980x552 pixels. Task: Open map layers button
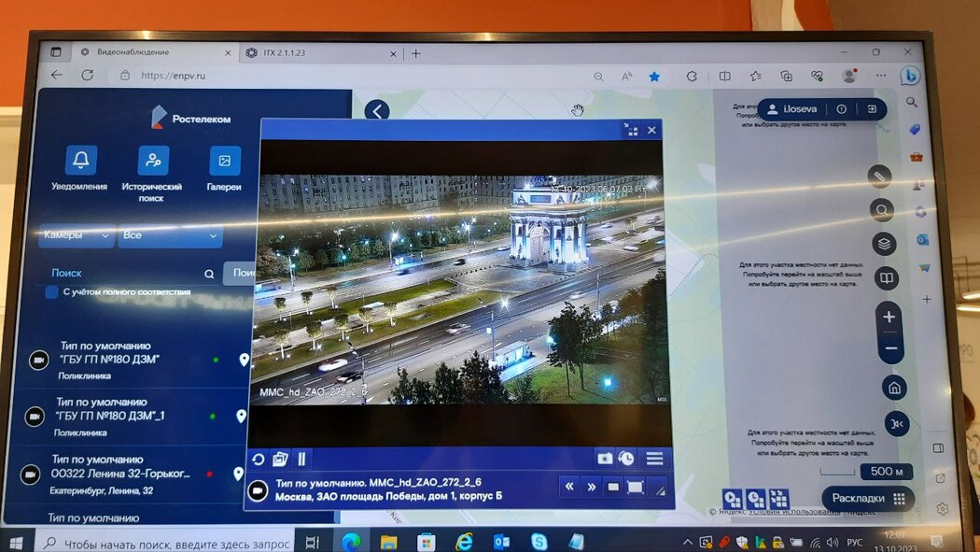pos(885,244)
